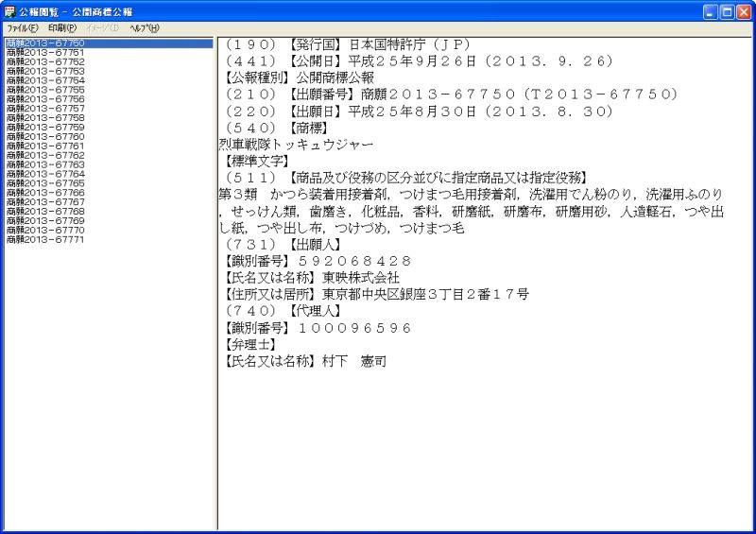The width and height of the screenshot is (756, 534).
Task: Click the 出願番号 商願2013-67750 line
Action: 451,95
